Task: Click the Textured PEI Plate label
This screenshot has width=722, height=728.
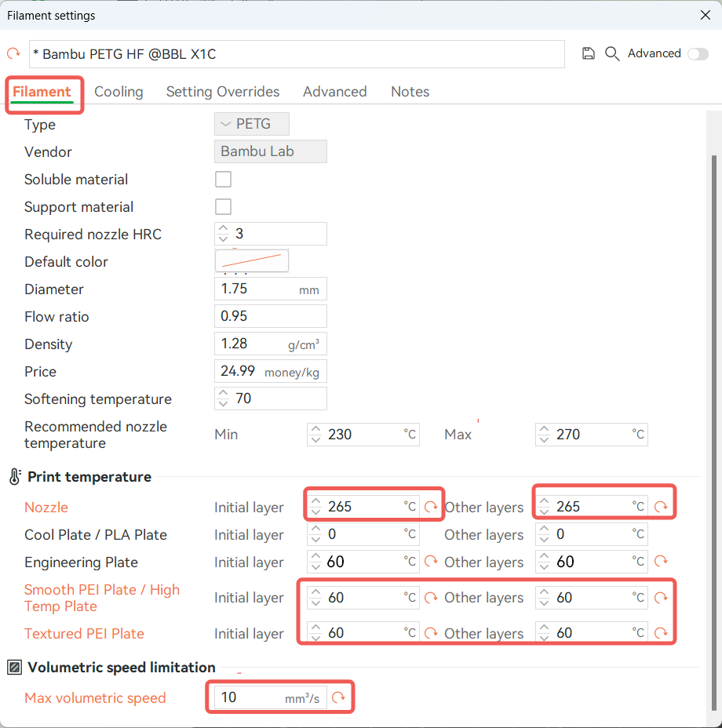Action: pos(84,633)
